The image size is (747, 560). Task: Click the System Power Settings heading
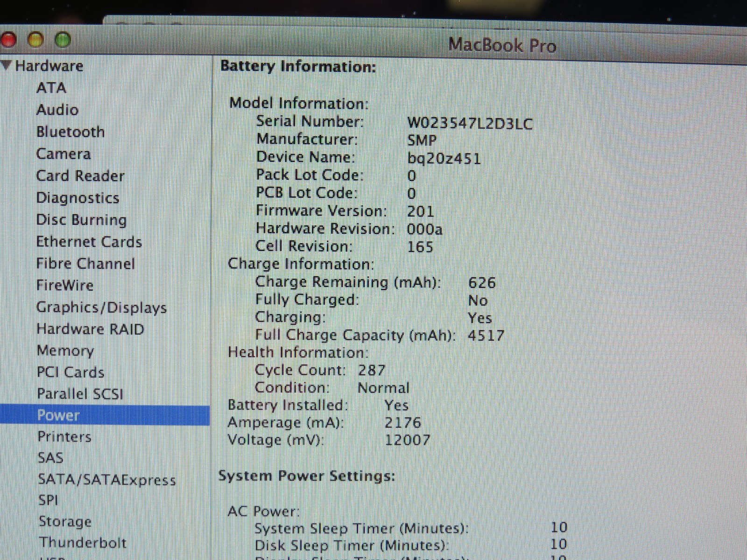pos(307,476)
